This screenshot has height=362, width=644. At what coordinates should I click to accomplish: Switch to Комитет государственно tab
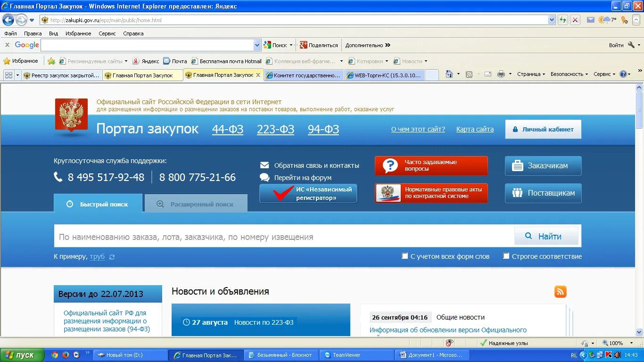point(305,75)
